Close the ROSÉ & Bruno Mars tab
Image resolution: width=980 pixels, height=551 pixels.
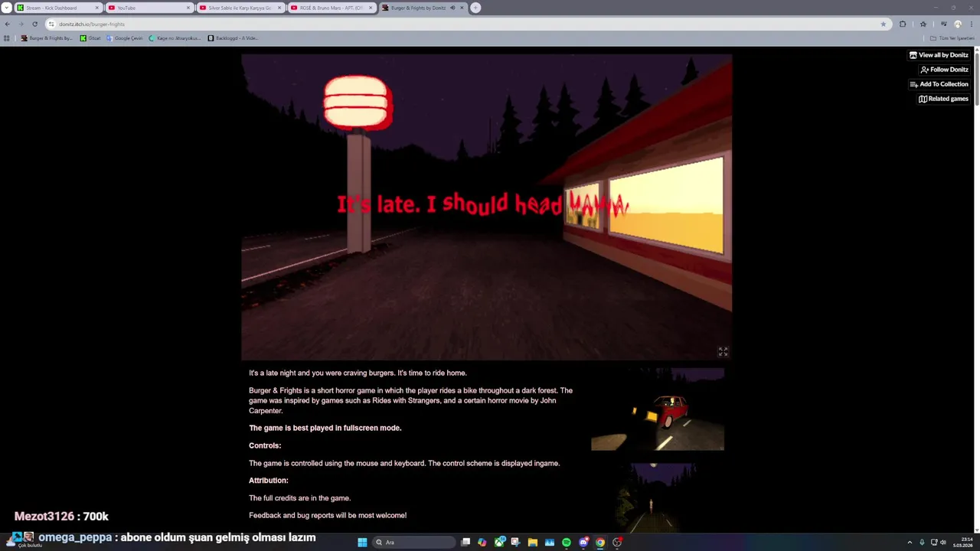coord(371,8)
